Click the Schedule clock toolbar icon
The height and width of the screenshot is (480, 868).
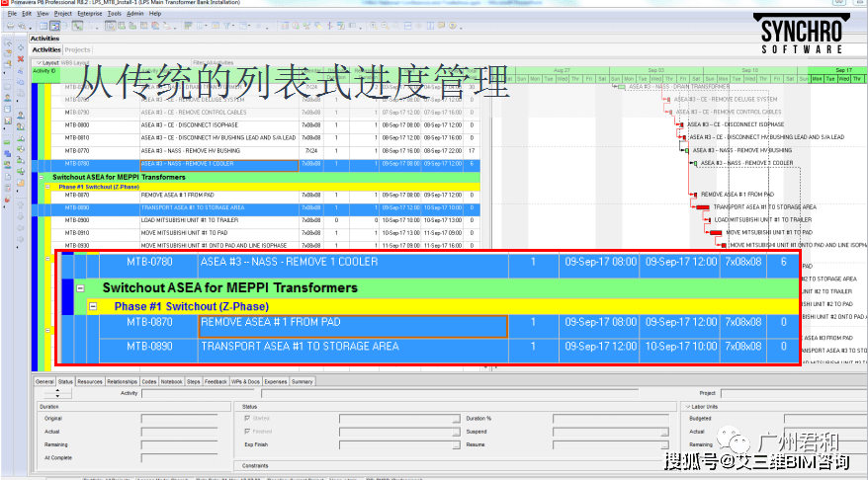pyautogui.click(x=296, y=26)
